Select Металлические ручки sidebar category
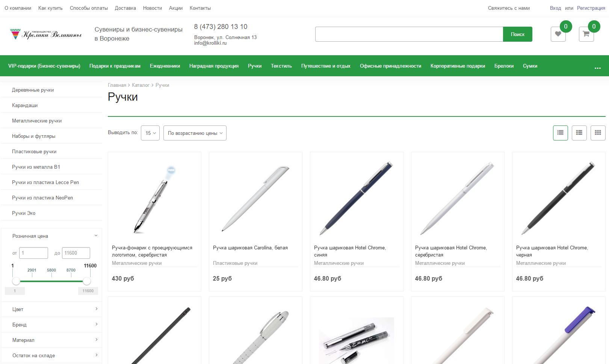609x364 pixels. click(x=52, y=121)
